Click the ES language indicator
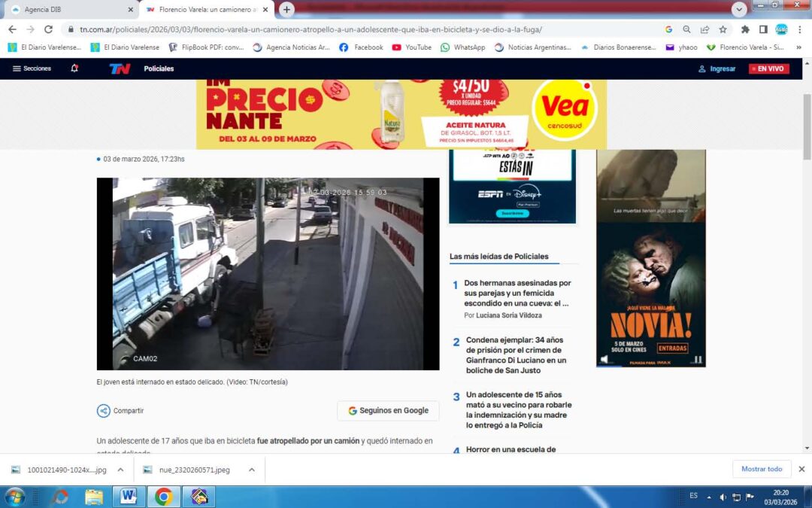The width and height of the screenshot is (812, 508). tap(693, 496)
